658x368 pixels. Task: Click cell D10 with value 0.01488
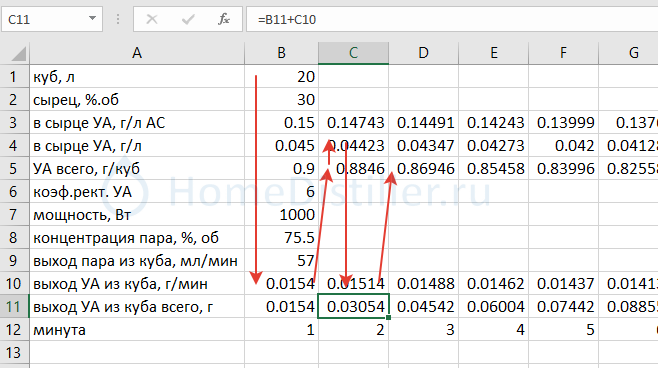424,284
